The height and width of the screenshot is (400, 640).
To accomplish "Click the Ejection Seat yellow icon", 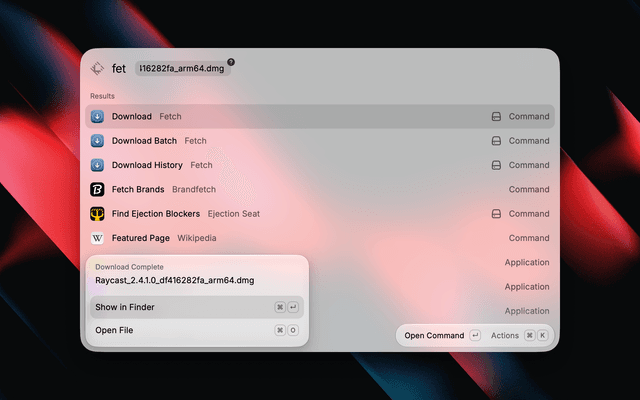I will [97, 213].
